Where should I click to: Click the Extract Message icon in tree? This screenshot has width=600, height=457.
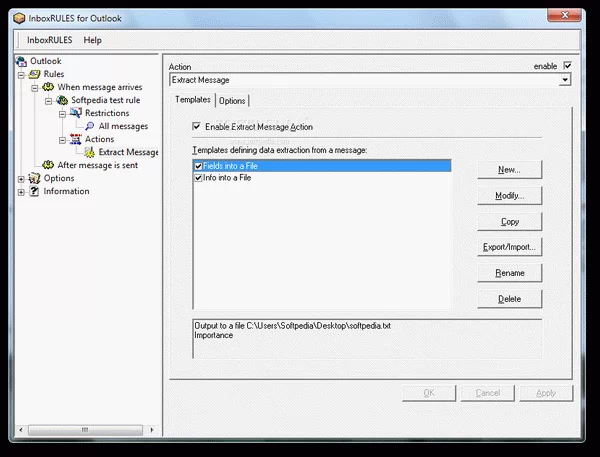(90, 152)
